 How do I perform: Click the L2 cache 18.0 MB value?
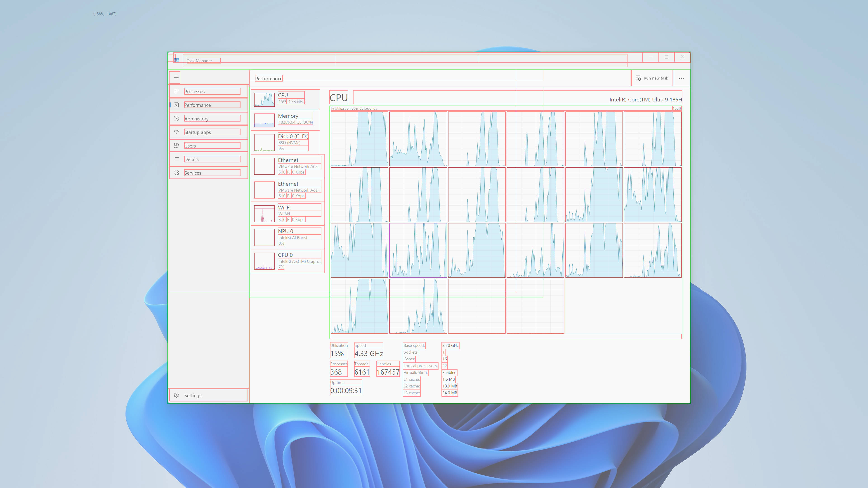tap(450, 386)
